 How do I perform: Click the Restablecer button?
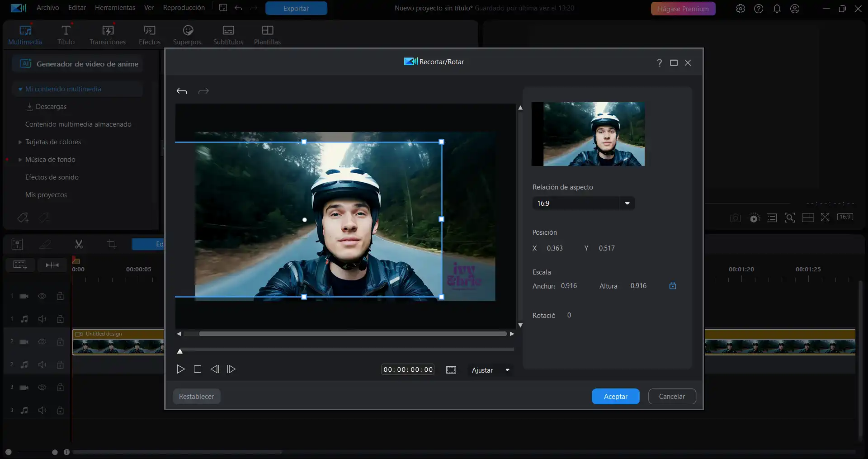(196, 397)
